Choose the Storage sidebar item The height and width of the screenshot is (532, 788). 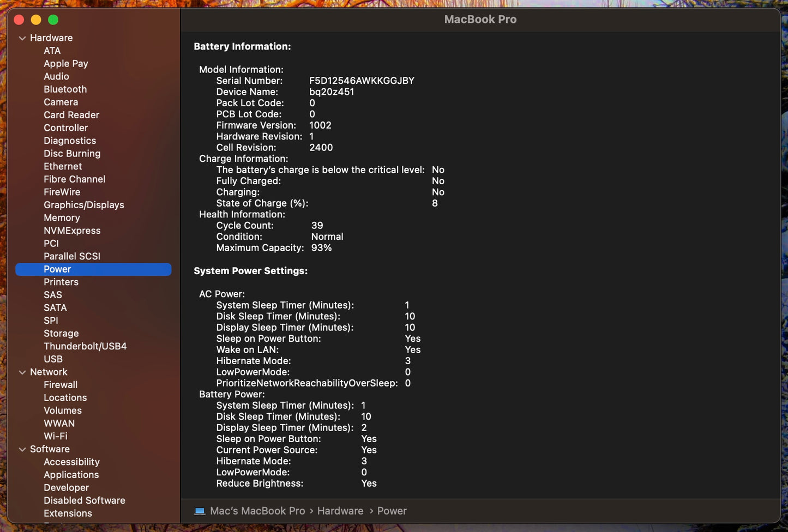tap(61, 334)
